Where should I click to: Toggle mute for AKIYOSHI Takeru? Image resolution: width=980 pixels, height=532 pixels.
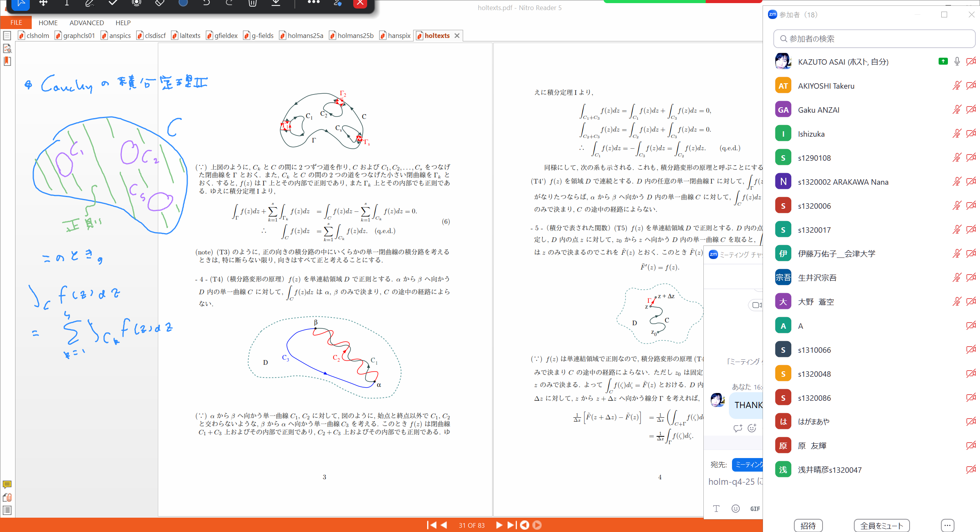click(957, 86)
